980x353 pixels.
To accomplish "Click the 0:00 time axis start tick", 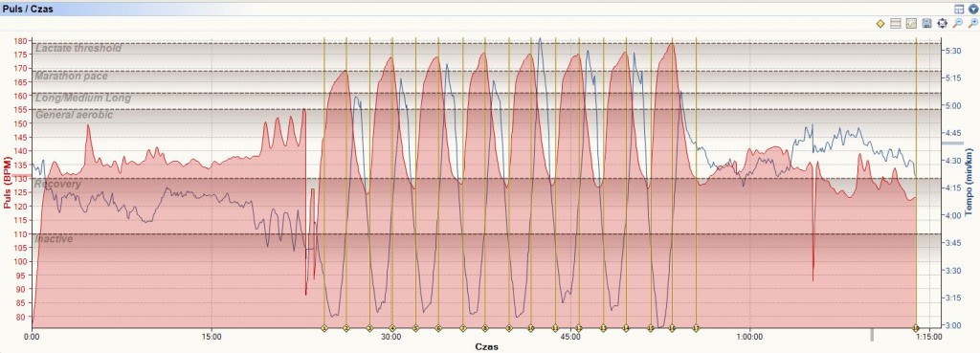I will point(33,337).
